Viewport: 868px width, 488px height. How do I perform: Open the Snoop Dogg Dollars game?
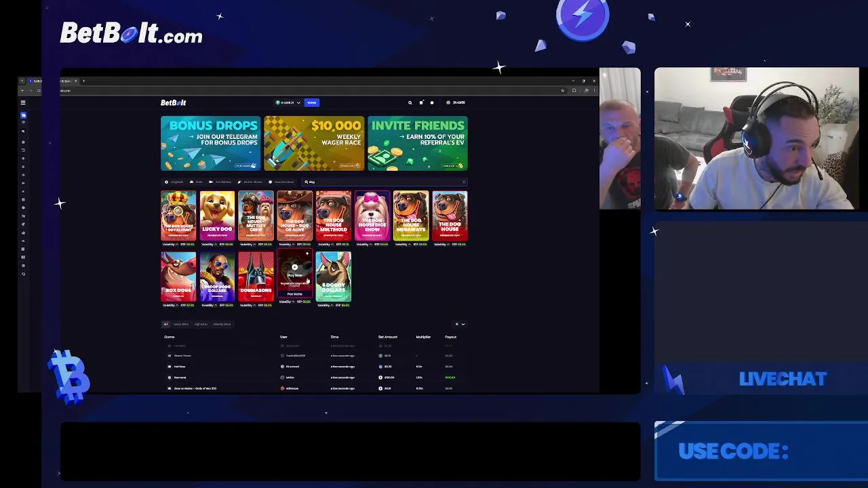point(217,277)
